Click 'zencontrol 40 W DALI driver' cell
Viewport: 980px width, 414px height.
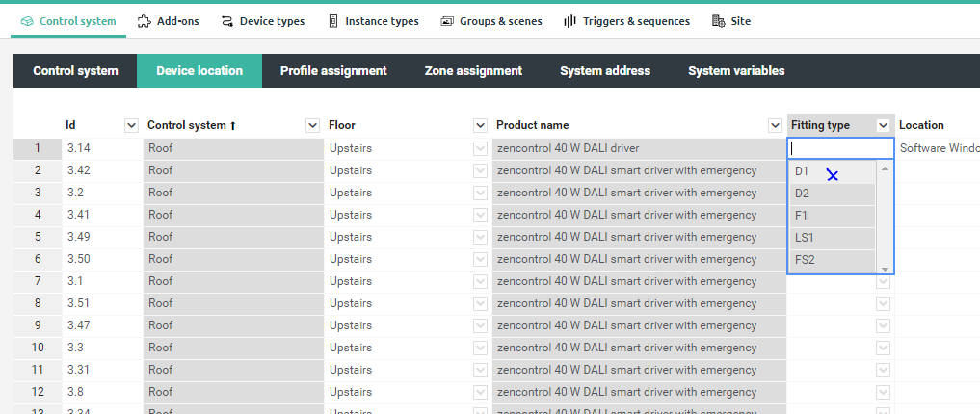(x=639, y=148)
